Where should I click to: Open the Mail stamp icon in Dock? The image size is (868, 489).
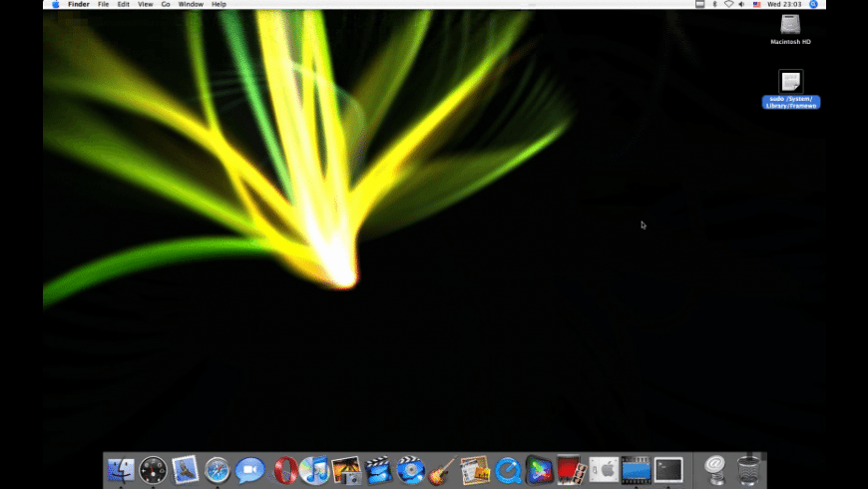click(185, 470)
